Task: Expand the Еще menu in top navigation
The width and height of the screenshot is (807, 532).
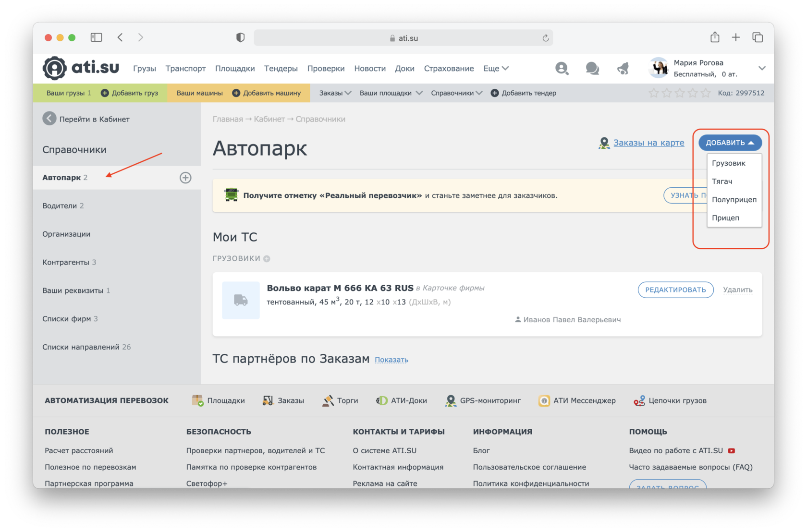Action: (x=496, y=68)
